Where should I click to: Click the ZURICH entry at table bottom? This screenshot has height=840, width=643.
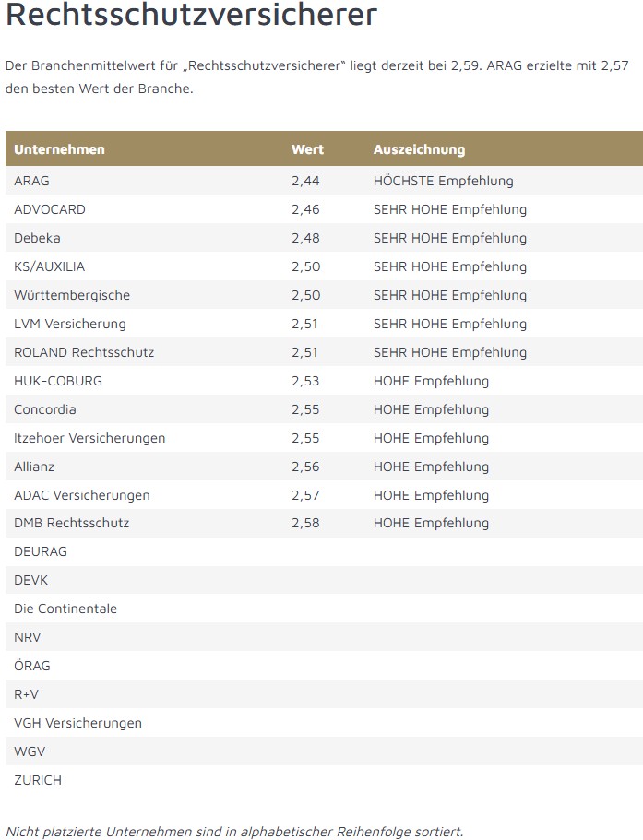coord(38,780)
